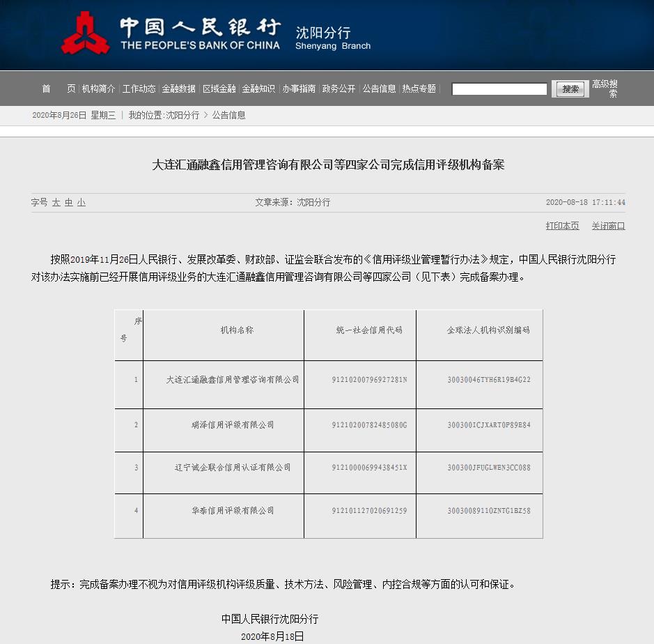Viewport: 654px width, 644px height.
Task: Go to 工作动态 section
Action: (x=139, y=89)
